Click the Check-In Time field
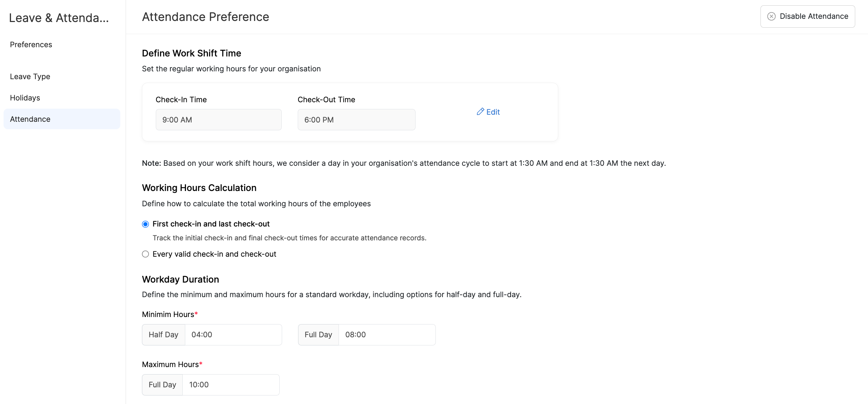Screen dimensions: 868x404 pos(218,120)
